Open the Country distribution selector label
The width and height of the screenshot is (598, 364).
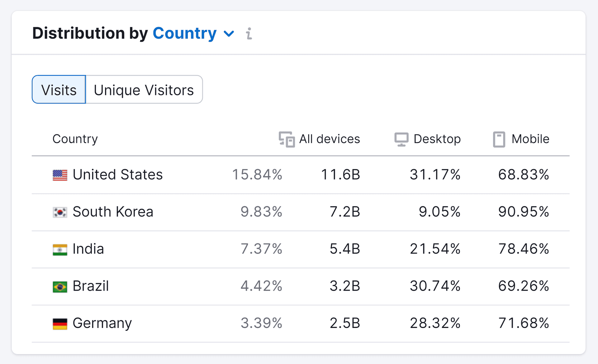click(x=184, y=33)
